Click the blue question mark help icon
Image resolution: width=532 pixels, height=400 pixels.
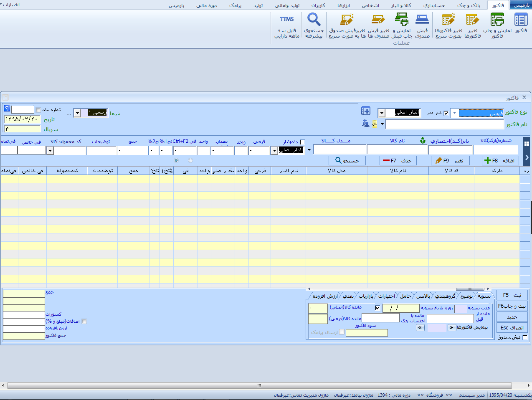7,109
